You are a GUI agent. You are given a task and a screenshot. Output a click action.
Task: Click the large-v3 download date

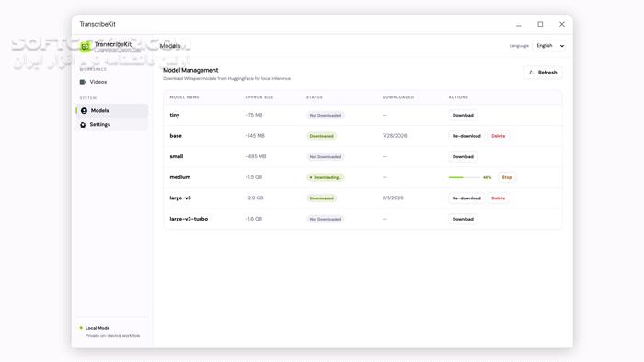click(393, 198)
